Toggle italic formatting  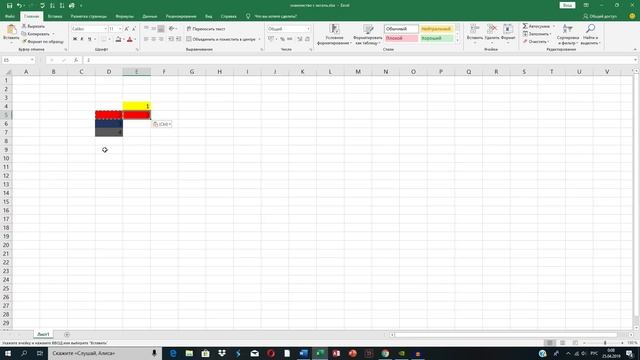tap(82, 39)
